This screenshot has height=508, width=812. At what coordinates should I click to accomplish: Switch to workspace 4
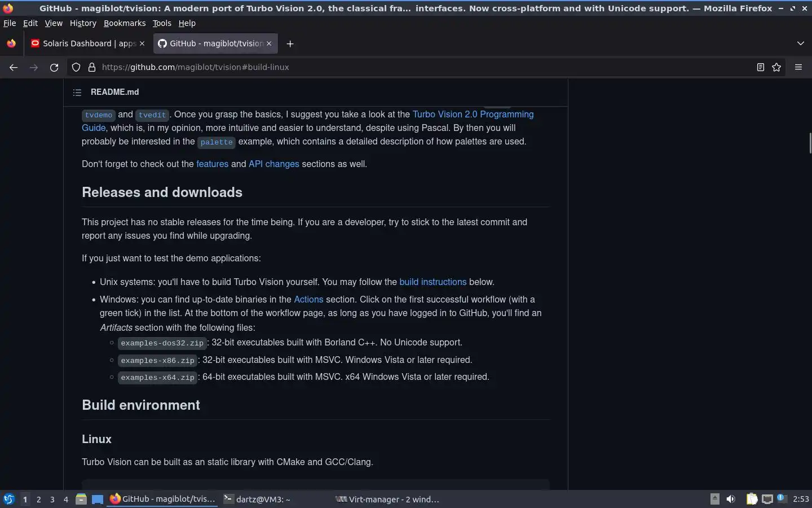point(65,500)
